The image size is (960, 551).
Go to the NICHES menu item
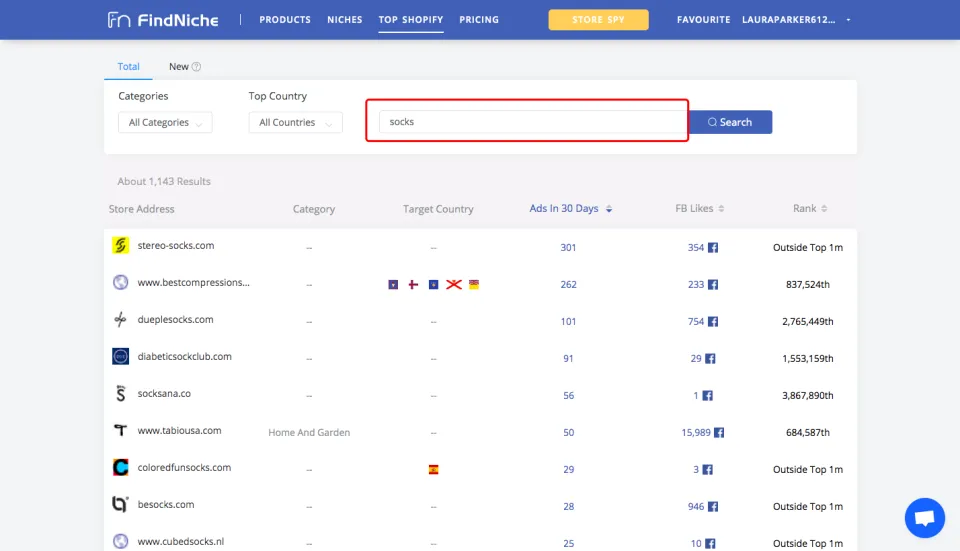pyautogui.click(x=344, y=20)
